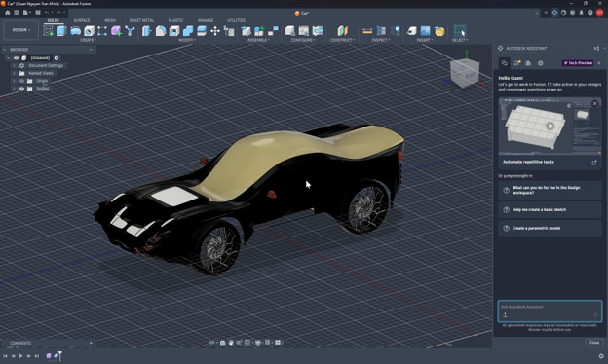Click the Close button in Assistant panel
This screenshot has height=364, width=608.
click(x=594, y=343)
